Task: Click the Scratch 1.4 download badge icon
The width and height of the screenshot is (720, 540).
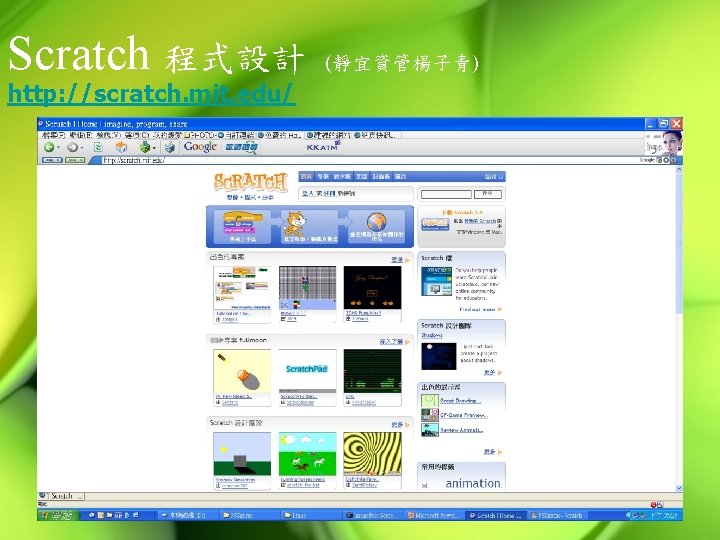Action: pyautogui.click(x=435, y=224)
